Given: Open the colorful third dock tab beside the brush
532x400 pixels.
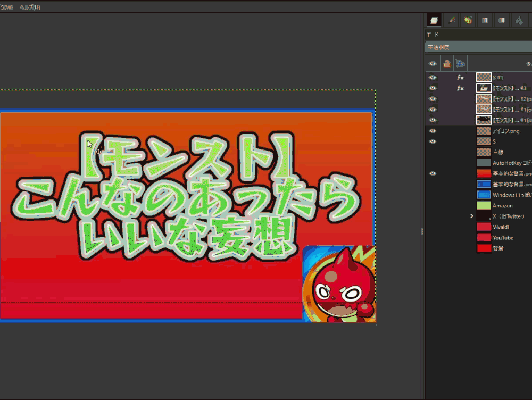Looking at the screenshot, I should tap(468, 20).
